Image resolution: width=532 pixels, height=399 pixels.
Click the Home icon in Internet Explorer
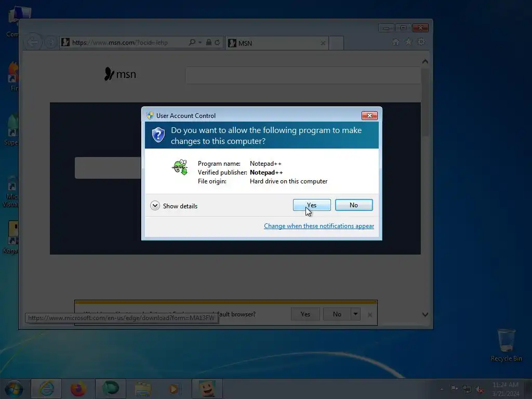coord(395,42)
